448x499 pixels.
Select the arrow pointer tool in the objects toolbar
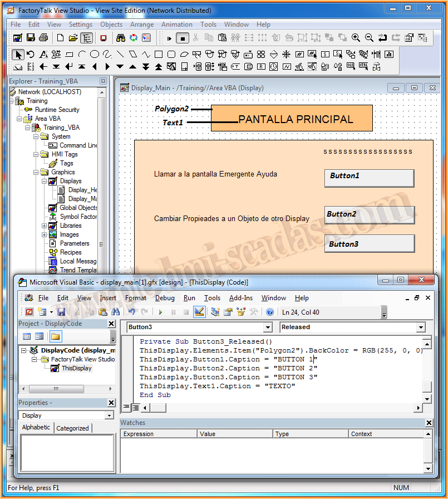(x=18, y=54)
